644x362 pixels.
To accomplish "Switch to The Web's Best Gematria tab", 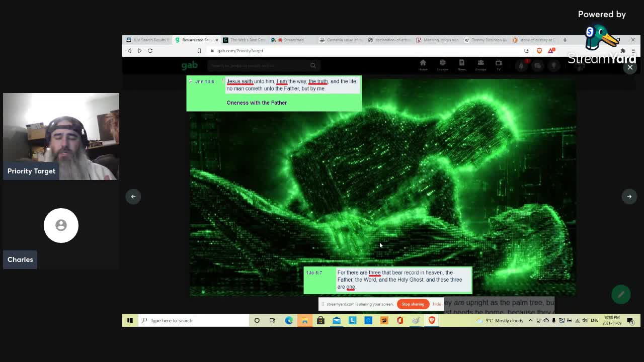I will (x=246, y=40).
